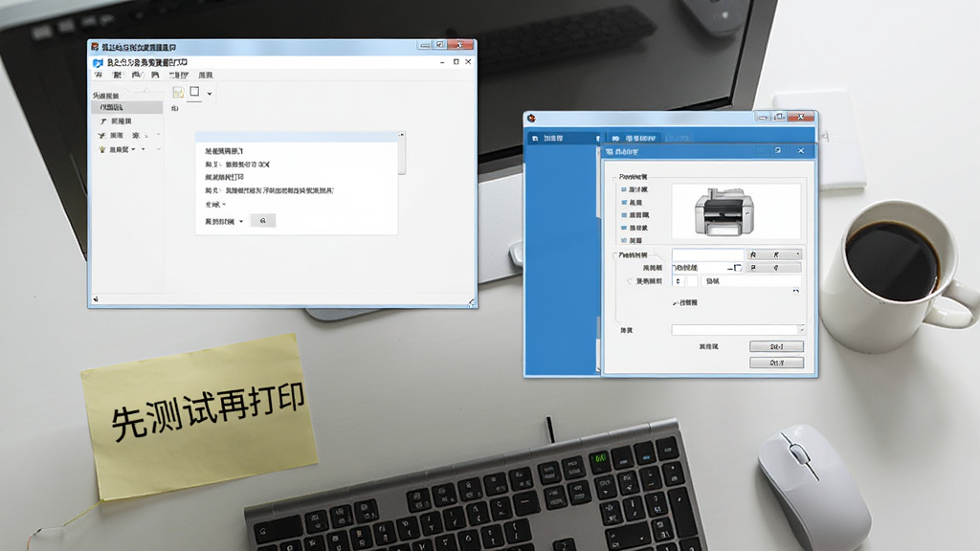
Task: Toggle the small checkbox at the end of the second field
Action: [738, 268]
